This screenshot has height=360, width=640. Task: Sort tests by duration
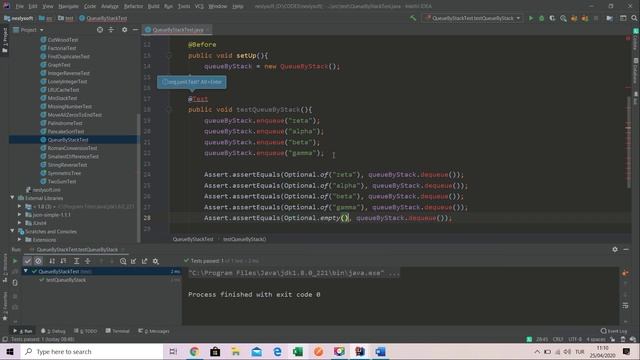click(x=63, y=261)
